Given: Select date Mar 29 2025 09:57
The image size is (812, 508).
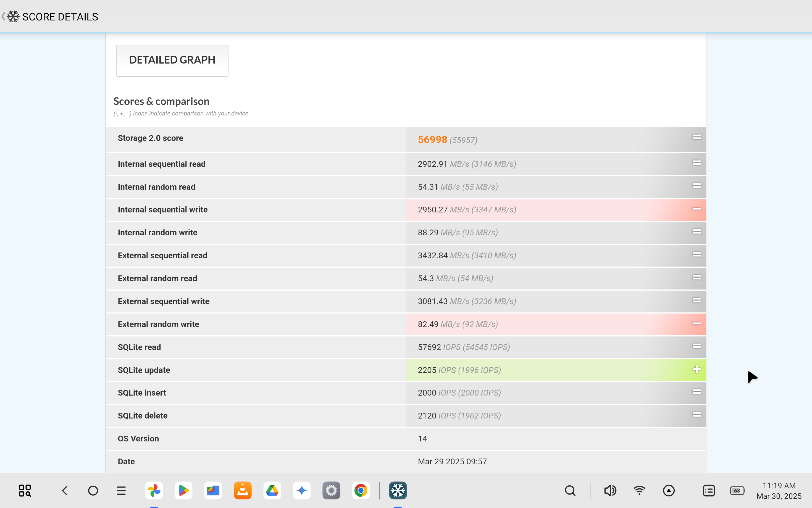Looking at the screenshot, I should point(452,462).
